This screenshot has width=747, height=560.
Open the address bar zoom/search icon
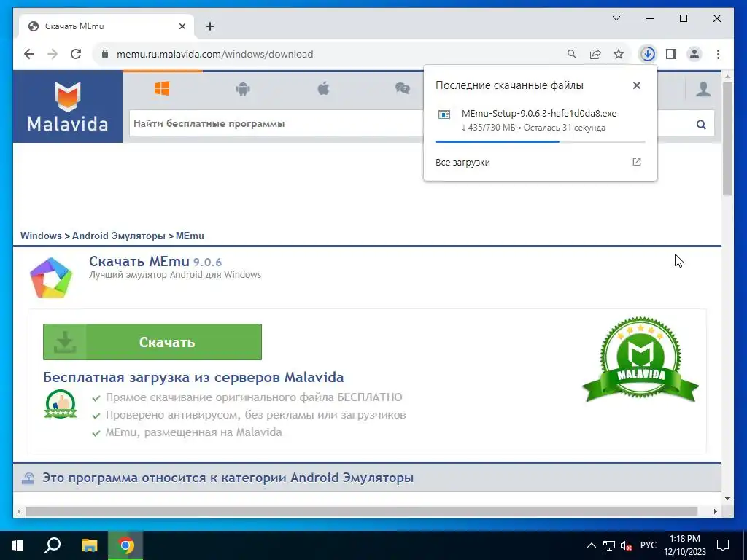pyautogui.click(x=572, y=54)
